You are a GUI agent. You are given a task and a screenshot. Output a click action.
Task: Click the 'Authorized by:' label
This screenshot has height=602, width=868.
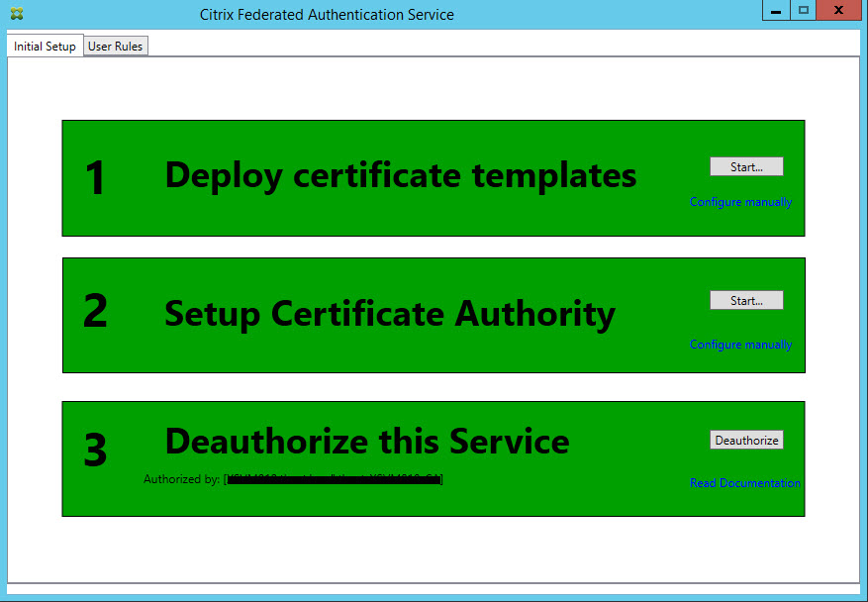tap(181, 479)
